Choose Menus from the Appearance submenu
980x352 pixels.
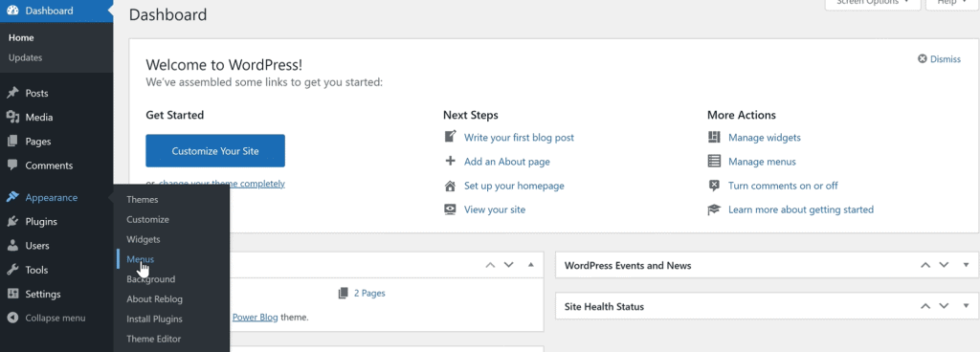pos(140,259)
